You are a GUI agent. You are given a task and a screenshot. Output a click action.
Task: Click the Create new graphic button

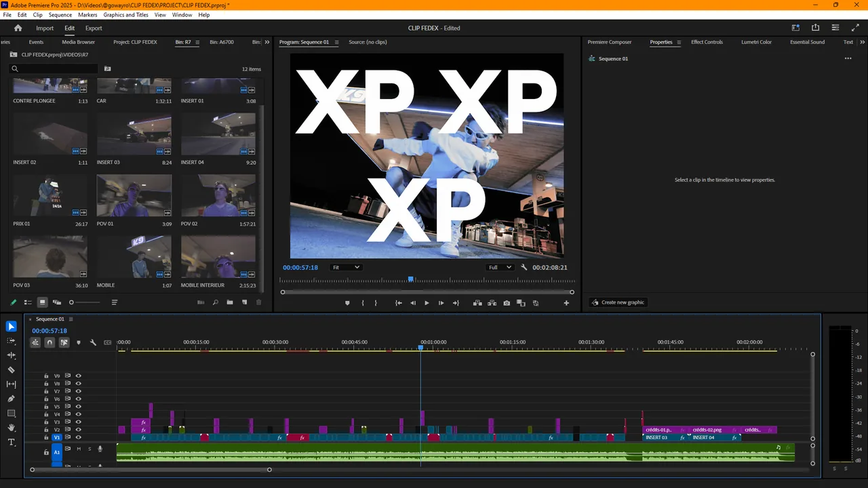tap(618, 302)
